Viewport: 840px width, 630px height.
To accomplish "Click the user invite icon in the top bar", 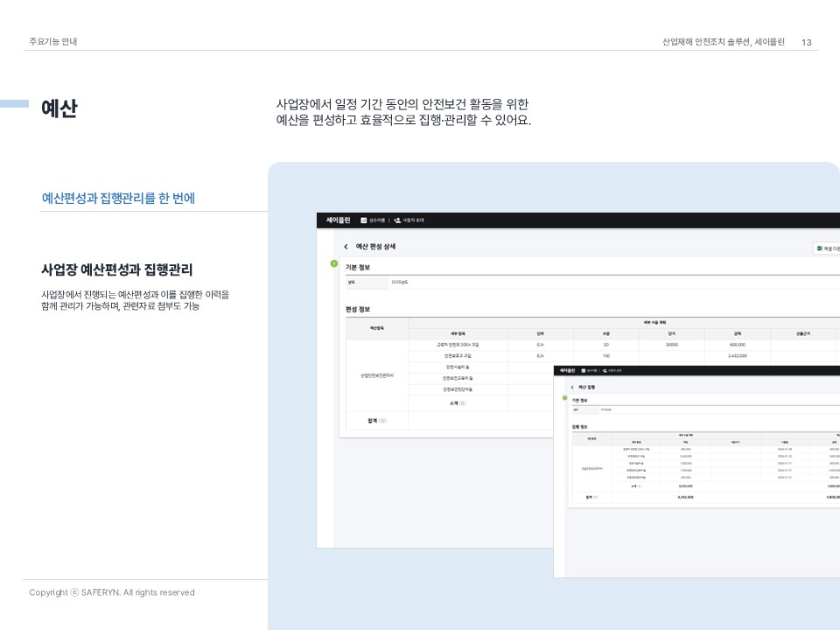I will point(397,220).
